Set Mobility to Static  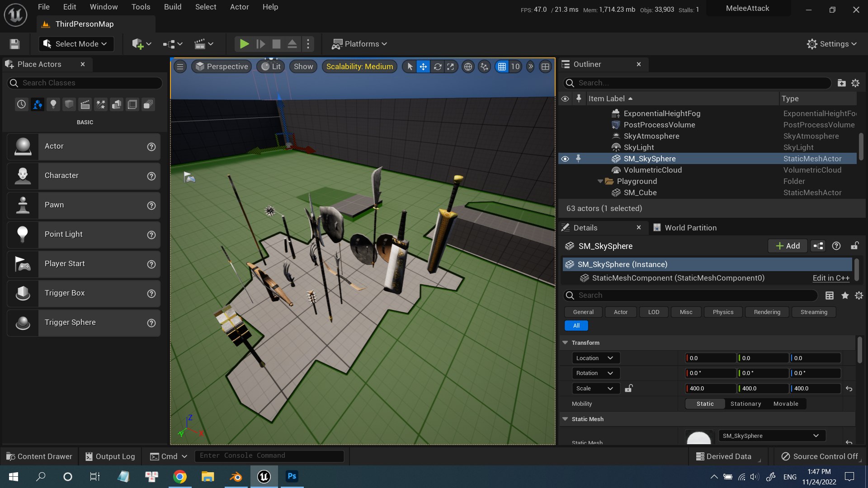(705, 404)
